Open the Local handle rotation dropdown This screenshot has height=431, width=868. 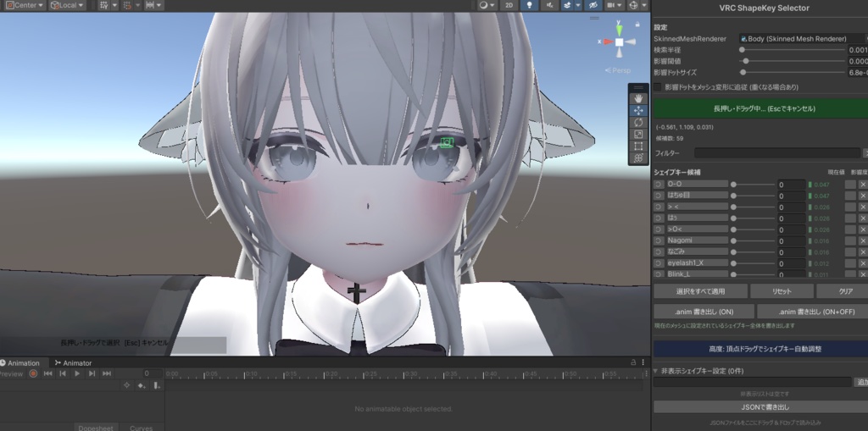[x=67, y=5]
